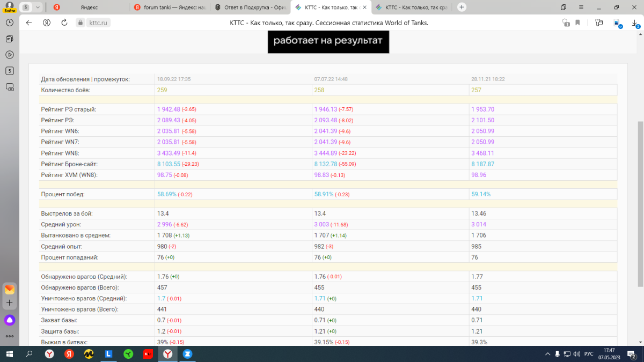Click the page reload icon
The height and width of the screenshot is (362, 644).
pyautogui.click(x=64, y=23)
